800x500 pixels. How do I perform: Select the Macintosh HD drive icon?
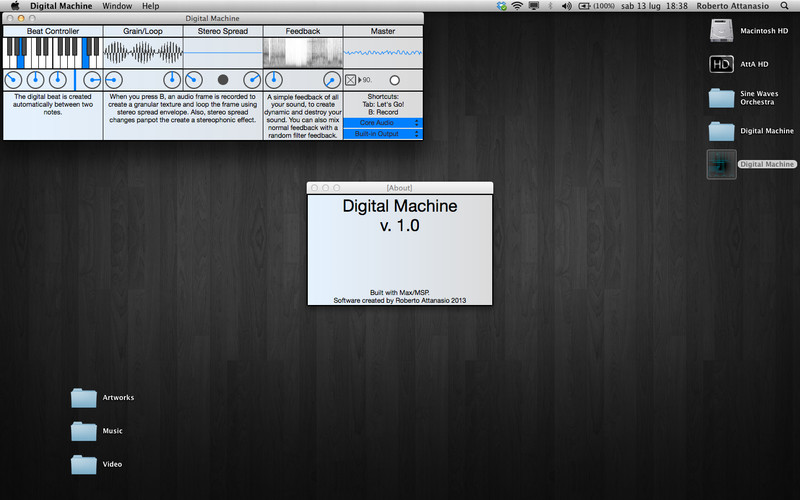tap(721, 31)
